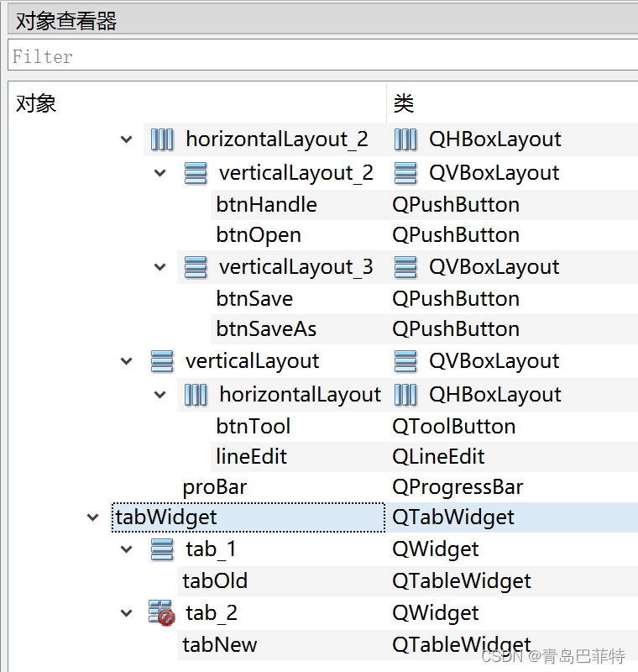638x672 pixels.
Task: Select the QVBoxLayout icon beside verticalLayout
Action: [162, 360]
